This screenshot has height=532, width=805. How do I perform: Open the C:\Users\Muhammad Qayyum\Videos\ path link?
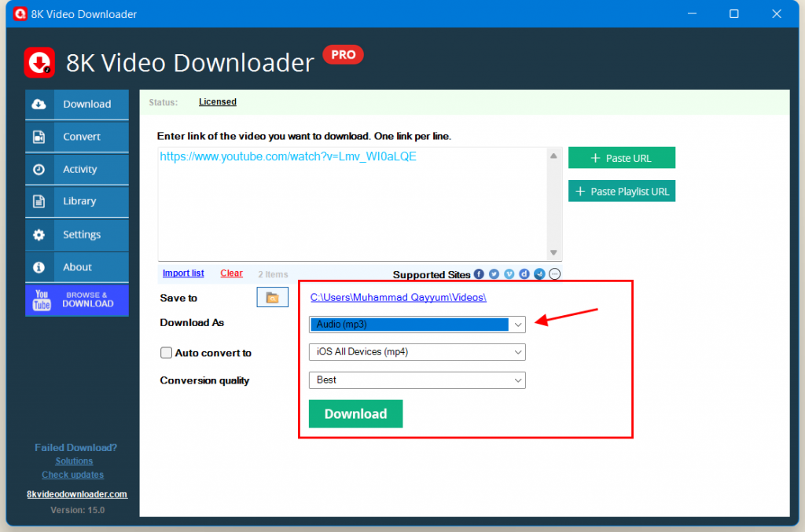coord(399,298)
